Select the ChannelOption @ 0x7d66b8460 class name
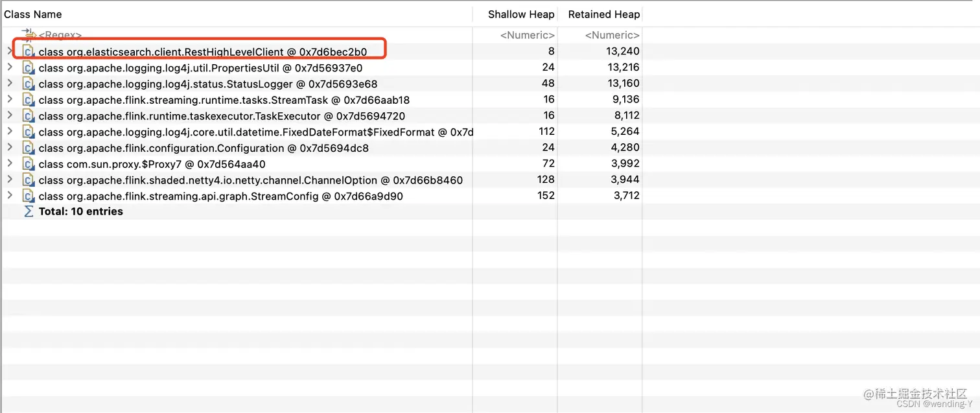This screenshot has height=413, width=980. coord(251,180)
